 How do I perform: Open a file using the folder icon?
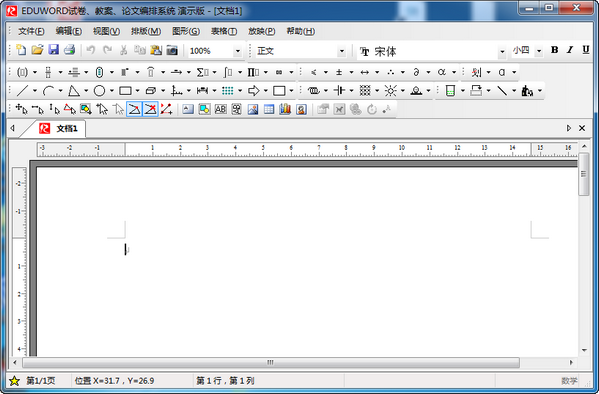click(x=37, y=50)
